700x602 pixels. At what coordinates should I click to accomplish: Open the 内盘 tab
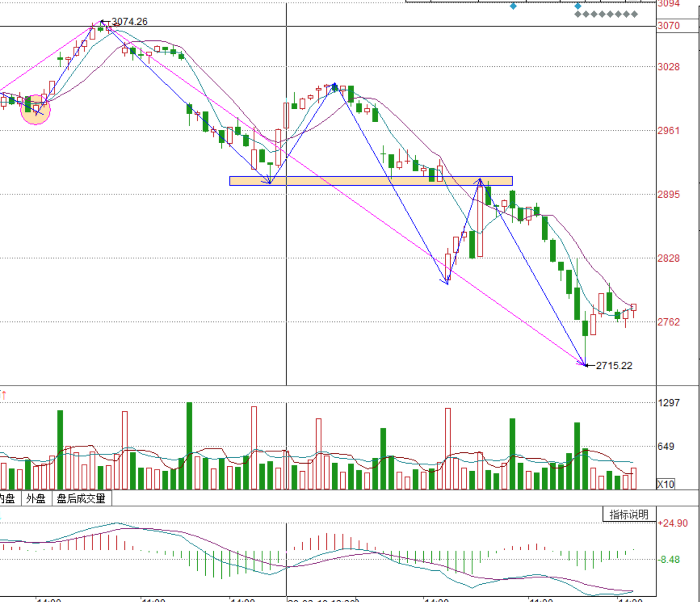click(x=8, y=499)
